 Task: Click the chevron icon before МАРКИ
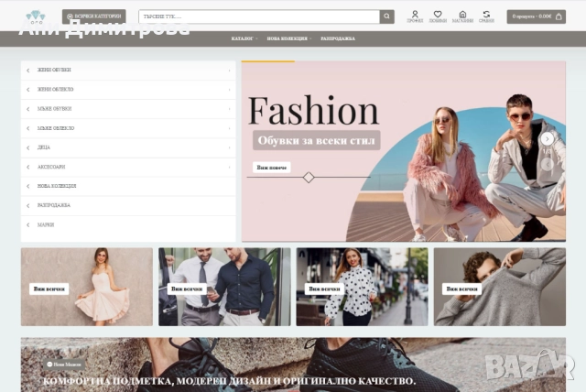click(28, 225)
